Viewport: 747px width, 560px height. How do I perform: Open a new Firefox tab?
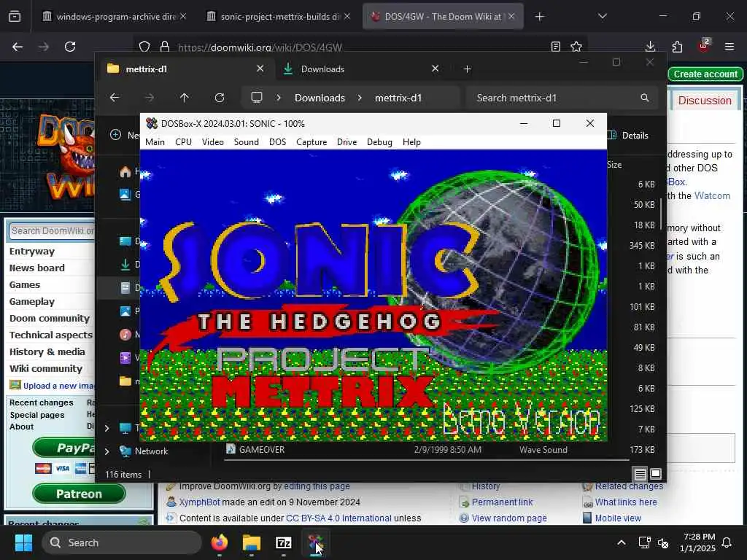coord(539,17)
